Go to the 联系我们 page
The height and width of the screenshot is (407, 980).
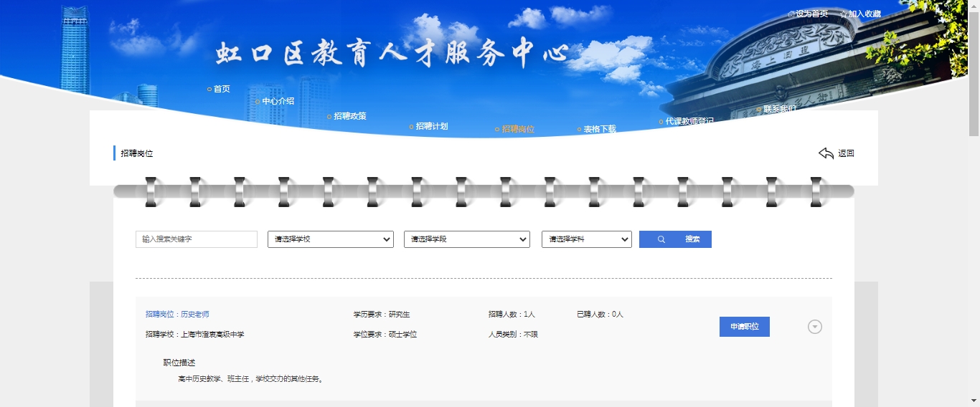pos(779,110)
